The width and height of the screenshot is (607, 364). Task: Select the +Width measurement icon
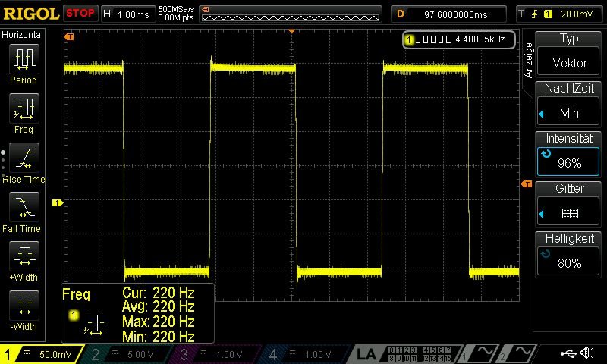coord(24,256)
